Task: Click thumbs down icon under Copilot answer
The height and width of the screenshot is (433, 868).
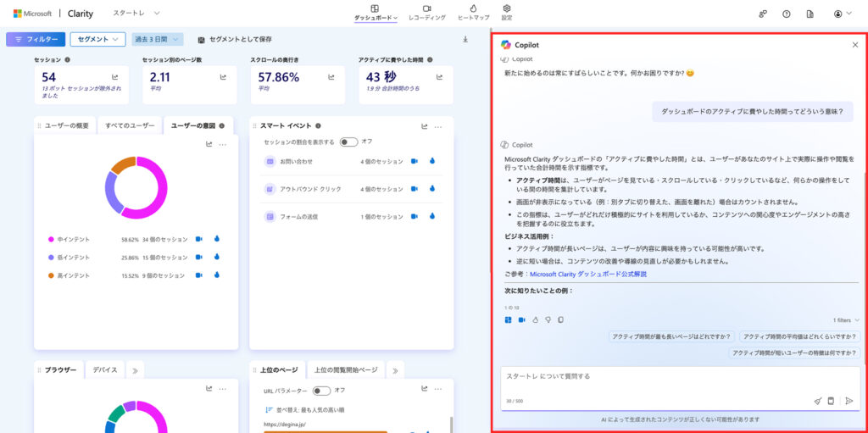Action: (548, 319)
